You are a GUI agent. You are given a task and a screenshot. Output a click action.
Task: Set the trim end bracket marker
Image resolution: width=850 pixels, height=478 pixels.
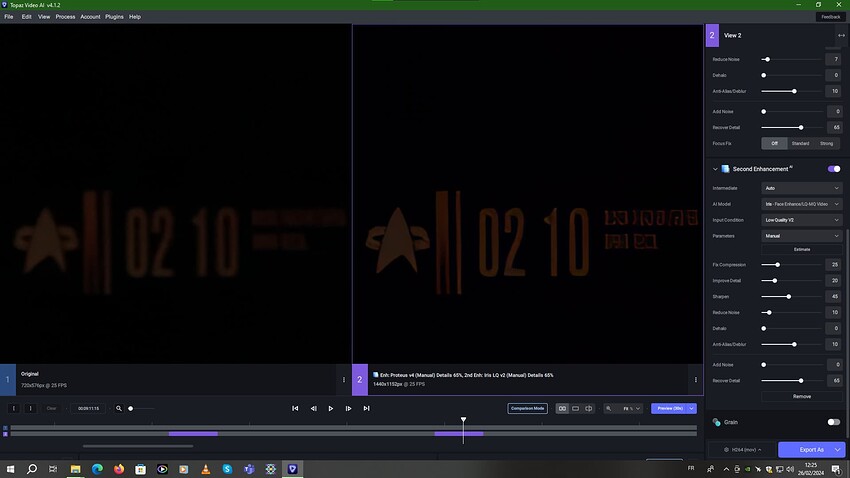(30, 408)
